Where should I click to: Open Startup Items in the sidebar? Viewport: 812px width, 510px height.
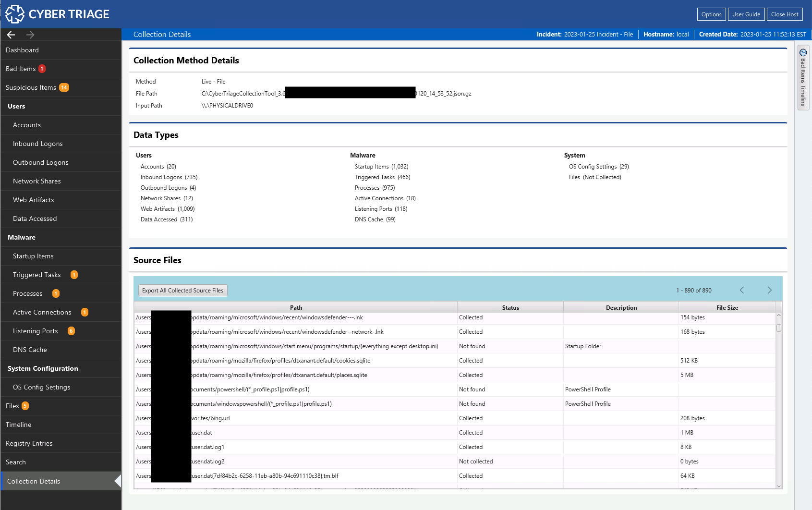[61, 256]
